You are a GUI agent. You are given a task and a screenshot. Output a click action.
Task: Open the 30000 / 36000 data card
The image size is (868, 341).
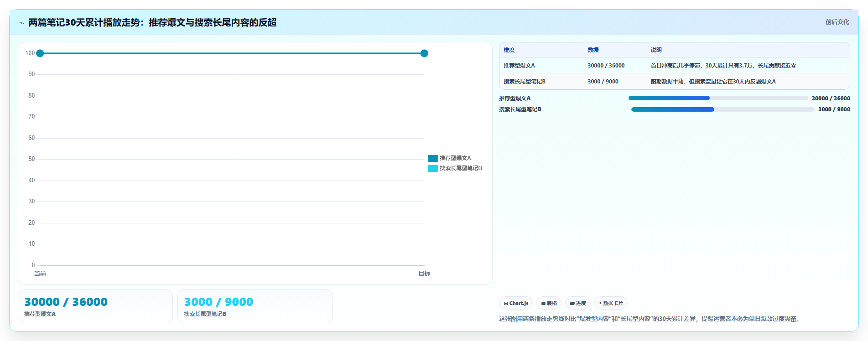pyautogui.click(x=95, y=306)
